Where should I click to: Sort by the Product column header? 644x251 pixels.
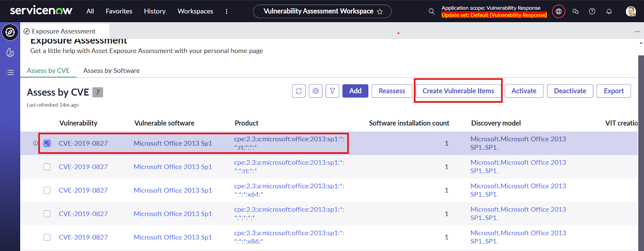point(247,123)
